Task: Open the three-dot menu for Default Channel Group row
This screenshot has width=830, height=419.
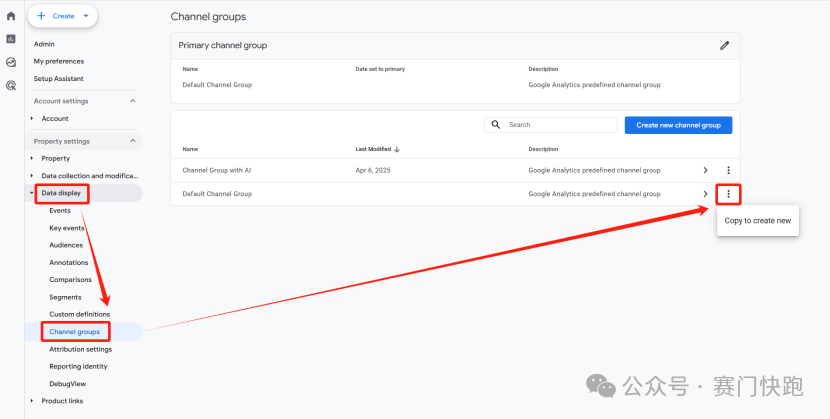Action: pos(728,194)
